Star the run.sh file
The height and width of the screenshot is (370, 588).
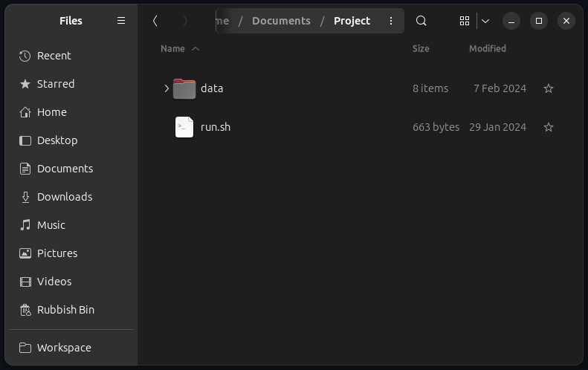point(549,127)
